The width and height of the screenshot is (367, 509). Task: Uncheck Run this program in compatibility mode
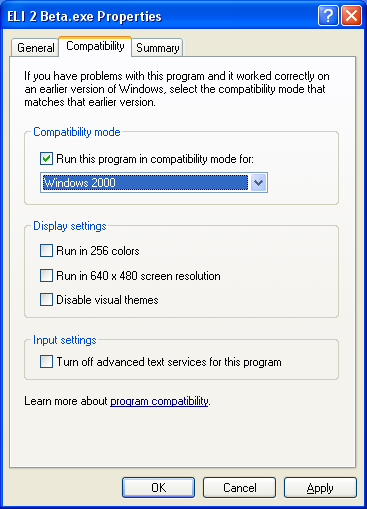point(46,158)
